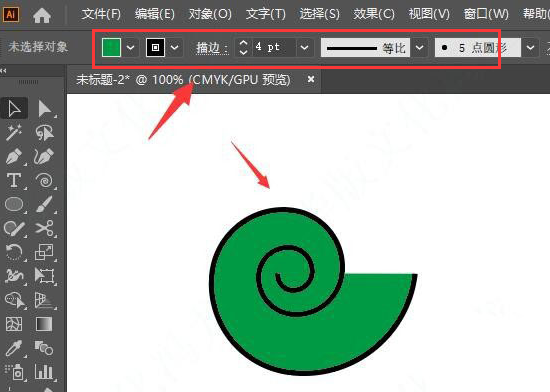Open the 对象(O) menu
The width and height of the screenshot is (550, 392).
coord(210,14)
